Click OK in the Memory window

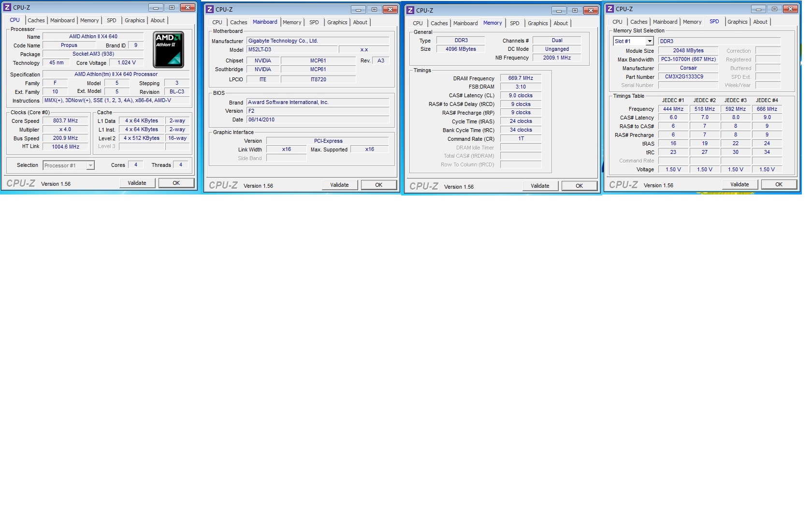(580, 186)
